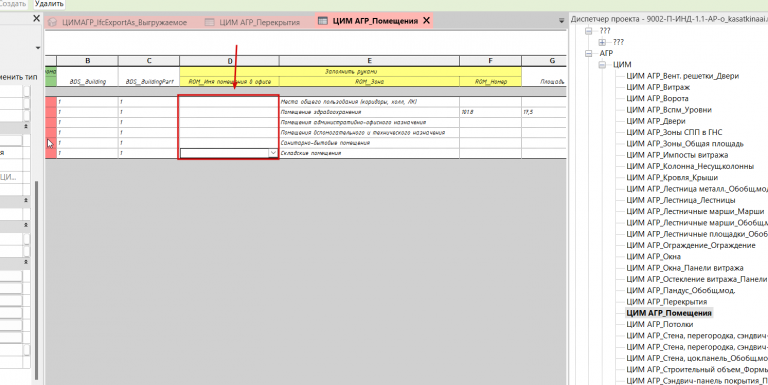
Task: Click the ROM_Имя помещения в офисе header
Action: [229, 82]
